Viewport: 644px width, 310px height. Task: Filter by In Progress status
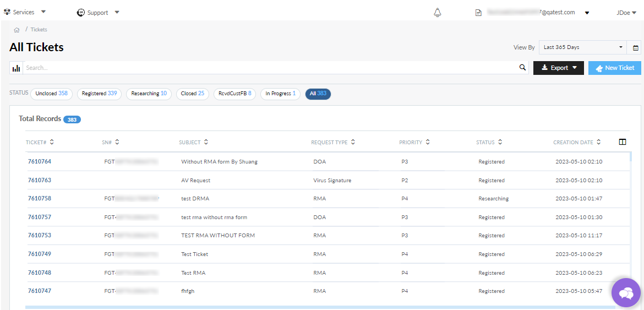tap(281, 94)
